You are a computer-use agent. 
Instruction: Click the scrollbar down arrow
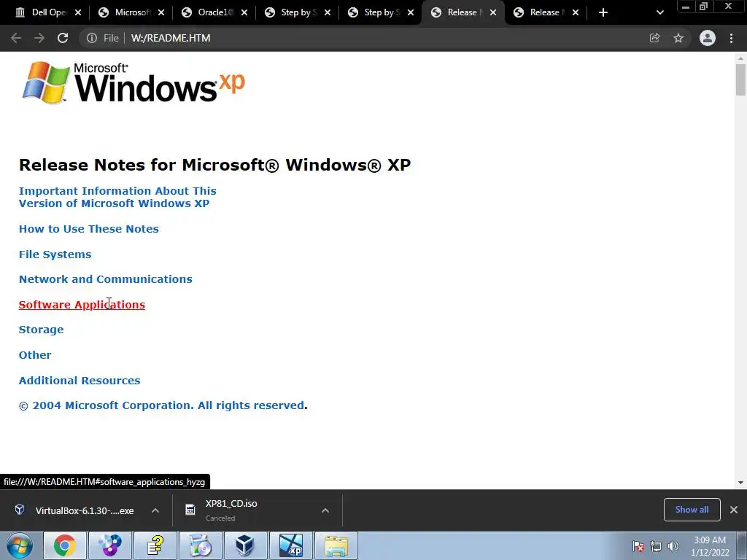[x=740, y=483]
